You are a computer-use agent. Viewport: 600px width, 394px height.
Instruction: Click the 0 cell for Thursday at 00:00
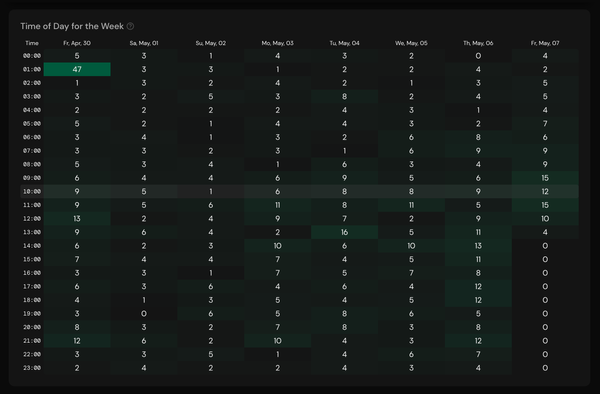pyautogui.click(x=478, y=56)
